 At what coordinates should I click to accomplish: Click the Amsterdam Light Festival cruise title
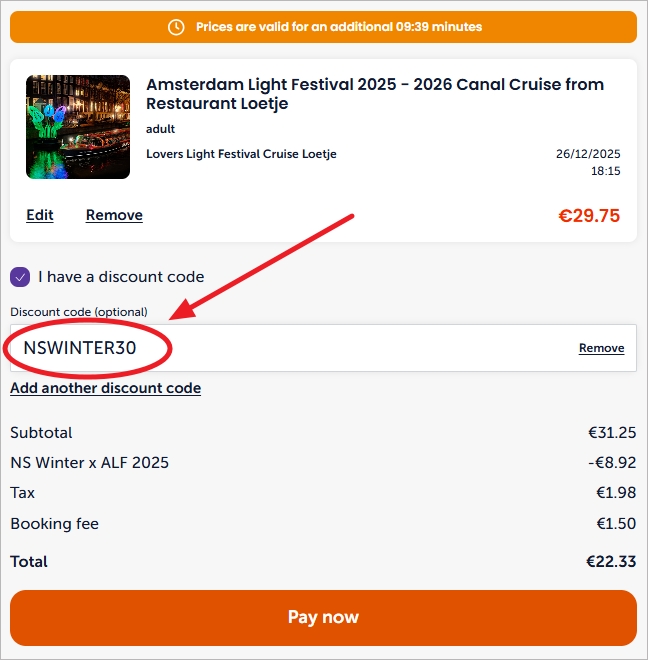pyautogui.click(x=375, y=94)
